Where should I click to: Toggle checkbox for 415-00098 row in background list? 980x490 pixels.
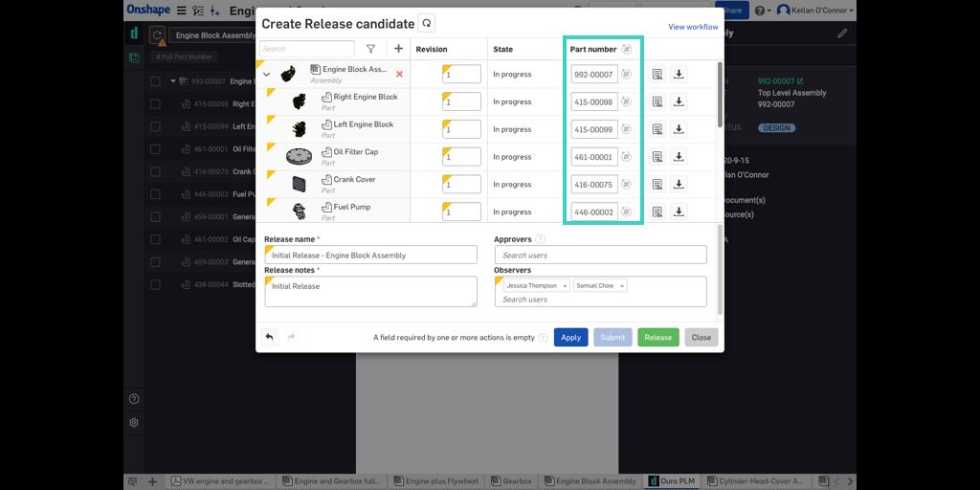click(155, 104)
